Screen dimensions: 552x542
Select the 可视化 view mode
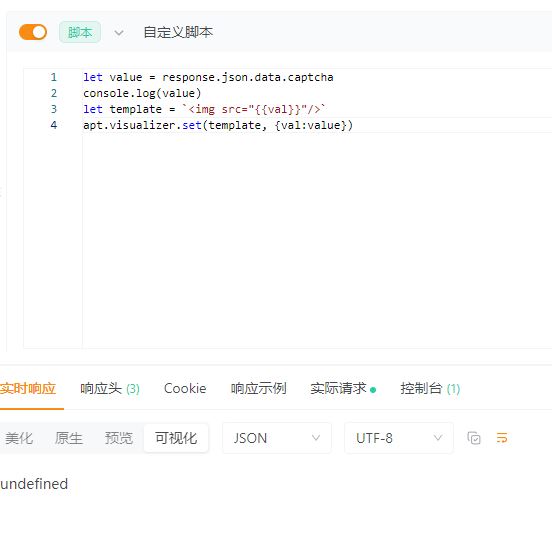click(x=176, y=438)
